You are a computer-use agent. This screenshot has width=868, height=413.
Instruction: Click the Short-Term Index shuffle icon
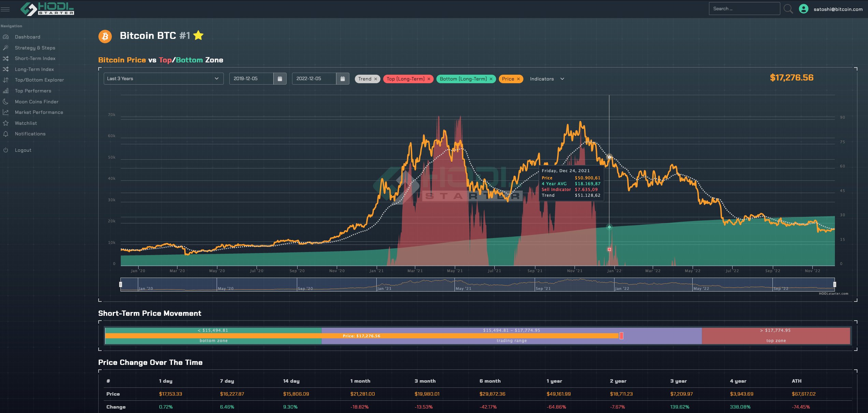6,59
